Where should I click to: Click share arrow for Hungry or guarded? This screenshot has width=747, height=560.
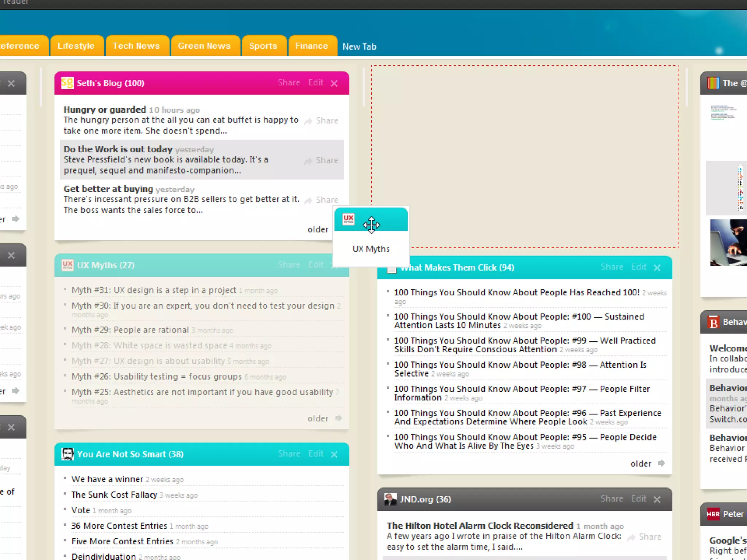click(x=309, y=121)
